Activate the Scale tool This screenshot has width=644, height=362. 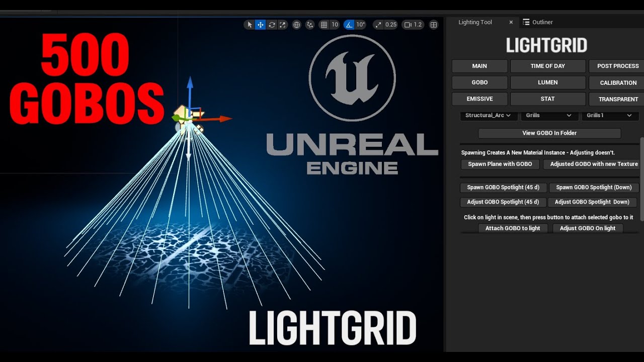coord(282,25)
